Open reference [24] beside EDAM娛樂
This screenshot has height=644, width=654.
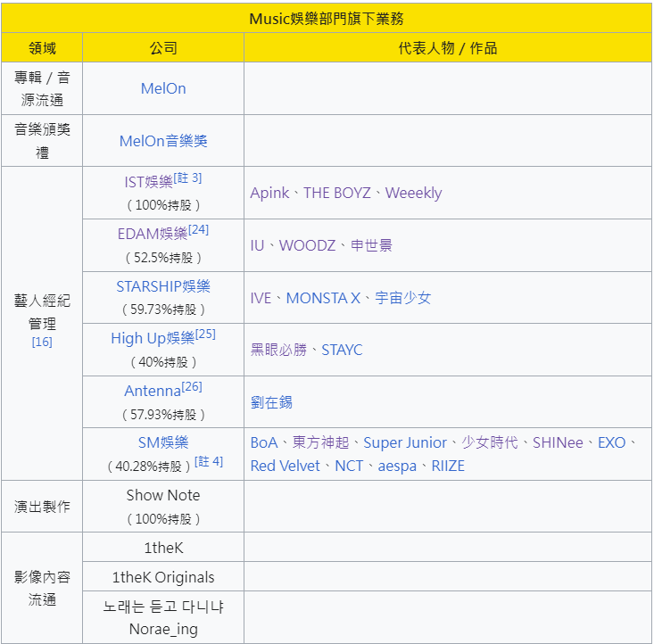coord(199,230)
